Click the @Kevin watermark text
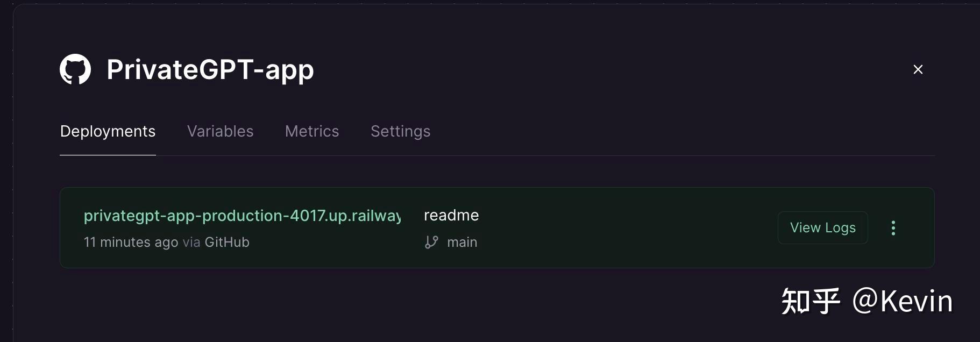The image size is (980, 342). coord(902,301)
